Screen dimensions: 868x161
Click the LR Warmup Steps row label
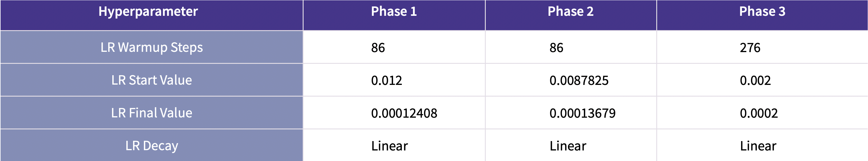coord(151,48)
